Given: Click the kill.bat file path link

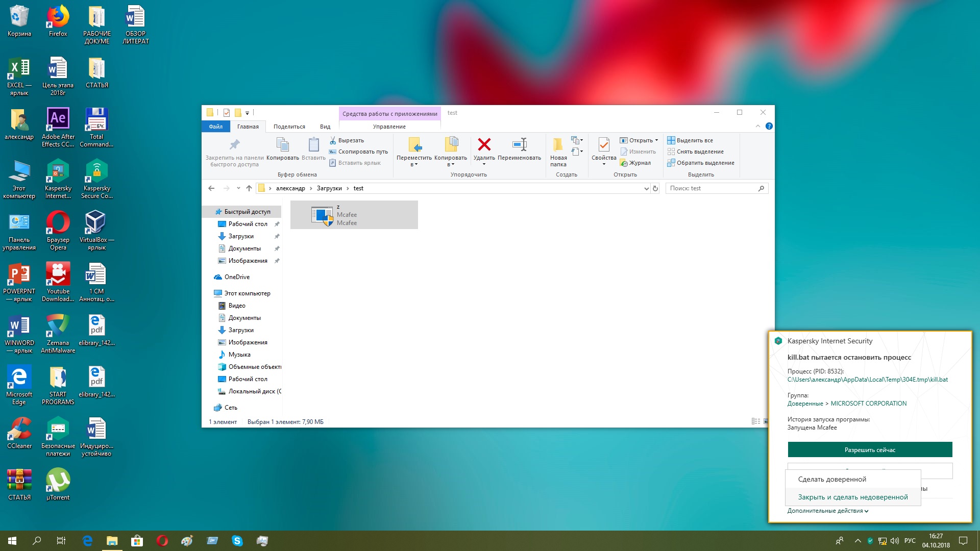Looking at the screenshot, I should tap(867, 380).
